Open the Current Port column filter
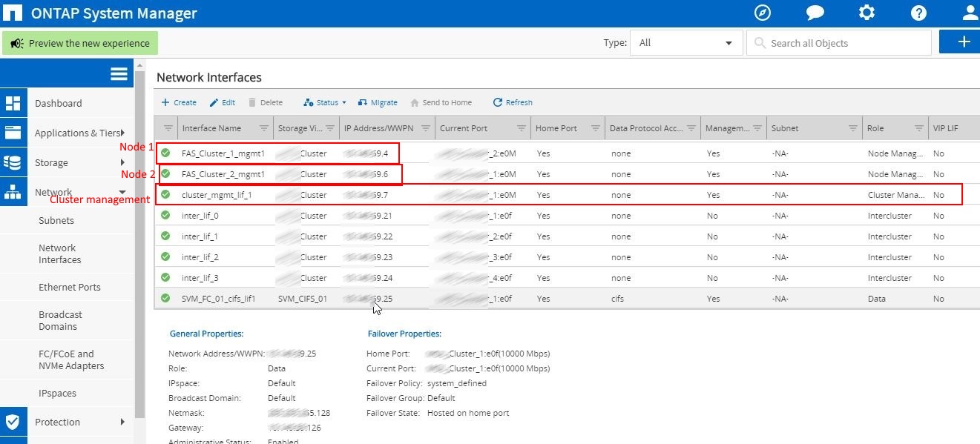980x444 pixels. tap(522, 128)
